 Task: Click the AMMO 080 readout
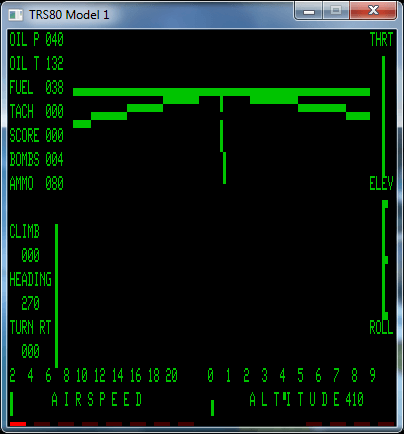pos(36,183)
